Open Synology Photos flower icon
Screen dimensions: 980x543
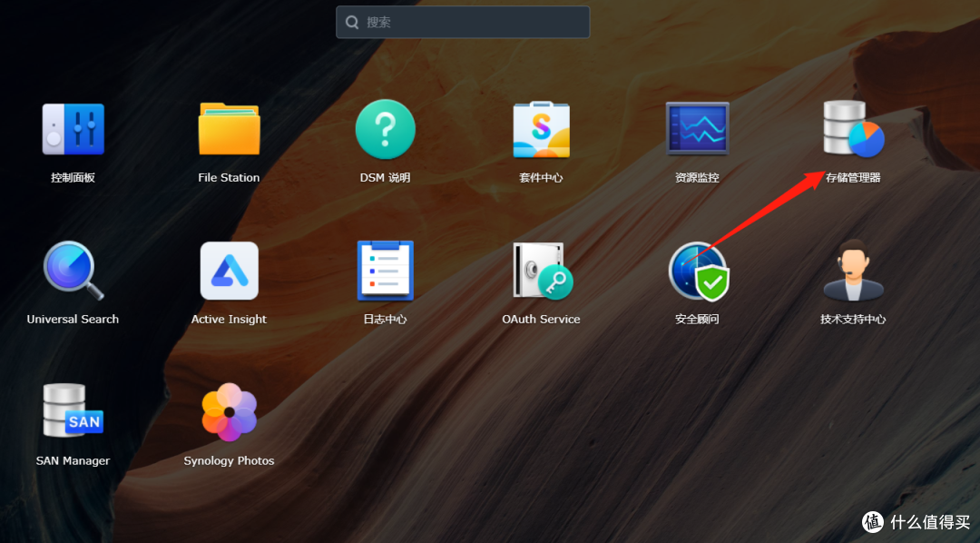(229, 412)
